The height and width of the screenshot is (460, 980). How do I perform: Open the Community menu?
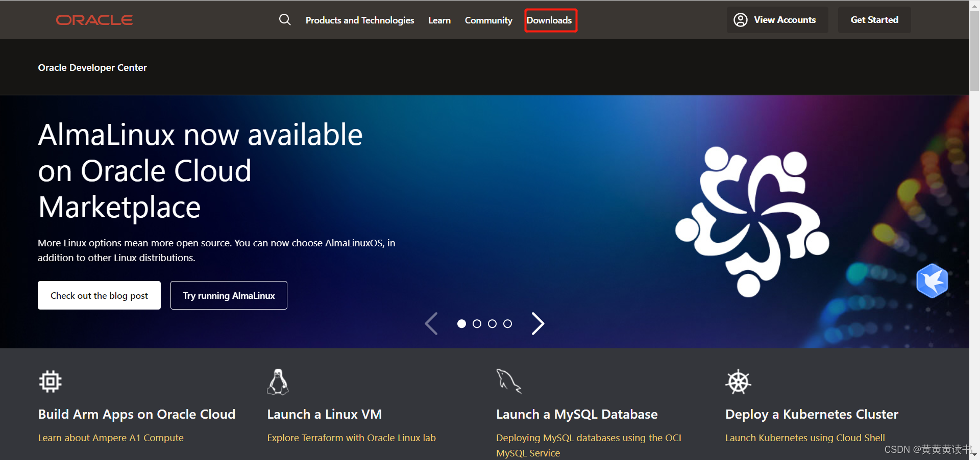coord(488,20)
